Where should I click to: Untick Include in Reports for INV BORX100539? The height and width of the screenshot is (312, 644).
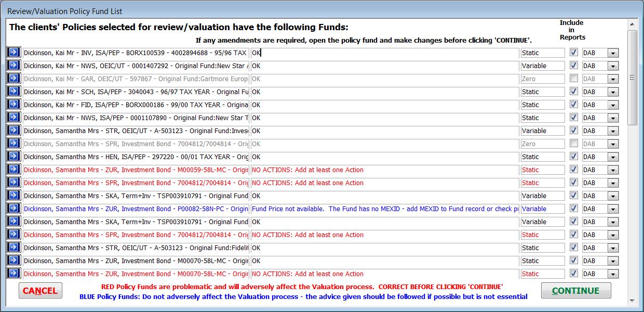573,52
